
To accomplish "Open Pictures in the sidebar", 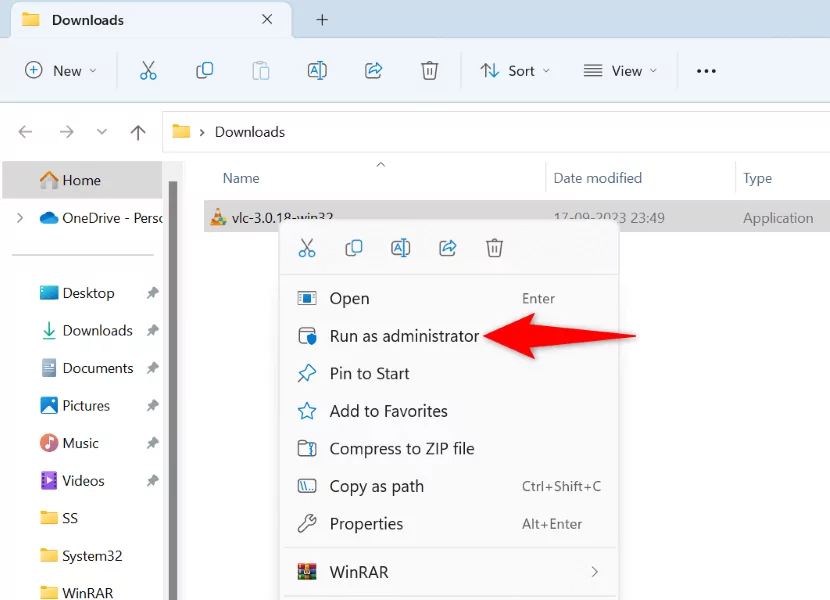I will [86, 406].
